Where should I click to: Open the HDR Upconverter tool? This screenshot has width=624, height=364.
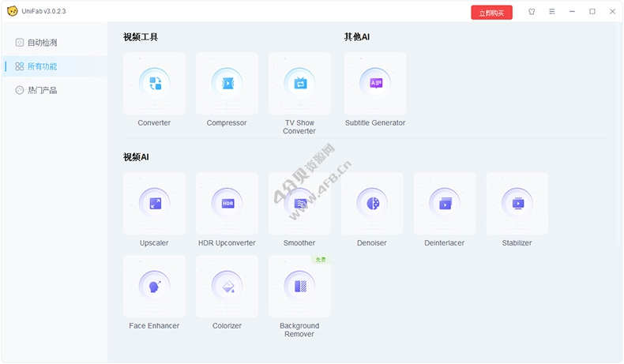227,203
